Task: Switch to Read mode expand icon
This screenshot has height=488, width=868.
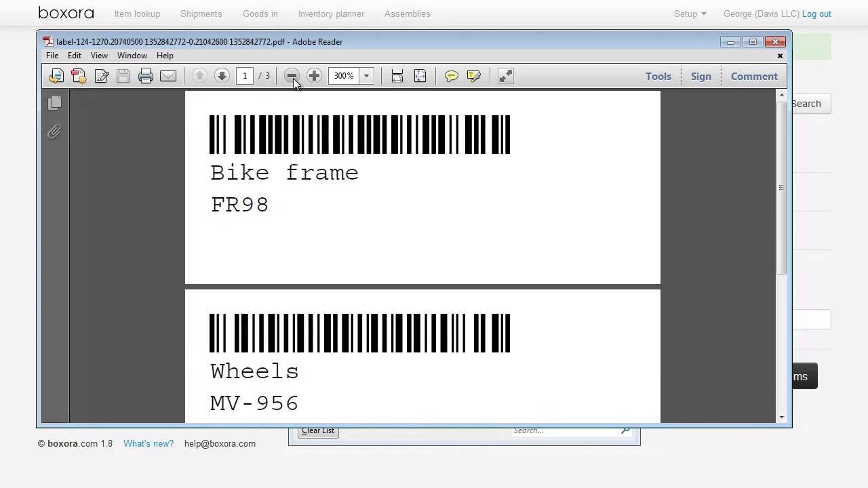Action: click(506, 76)
